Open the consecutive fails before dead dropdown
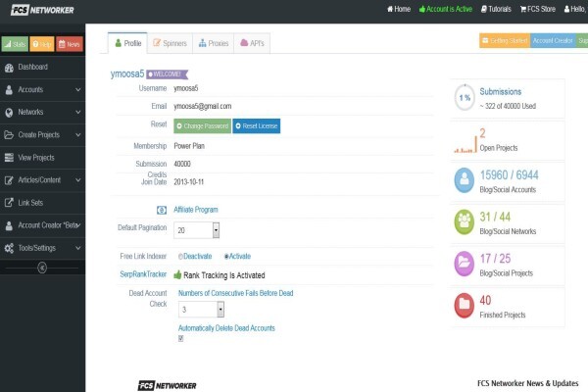This screenshot has height=392, width=588. click(x=201, y=310)
